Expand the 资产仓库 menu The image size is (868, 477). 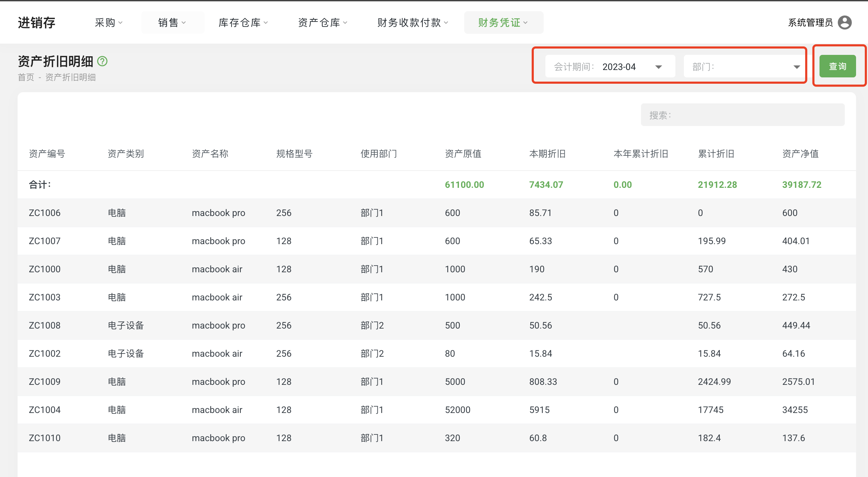(323, 23)
